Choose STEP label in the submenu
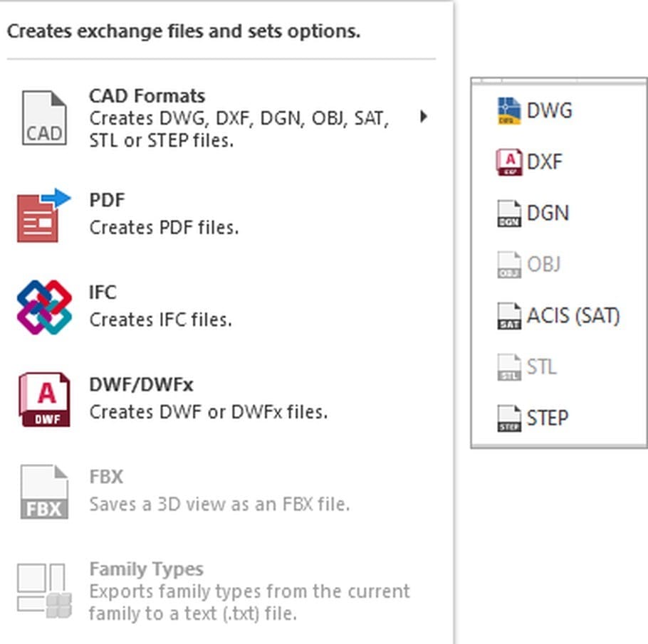 548,418
